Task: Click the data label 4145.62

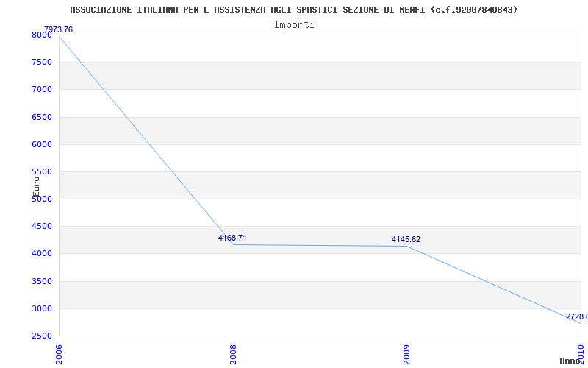Action: tap(406, 239)
